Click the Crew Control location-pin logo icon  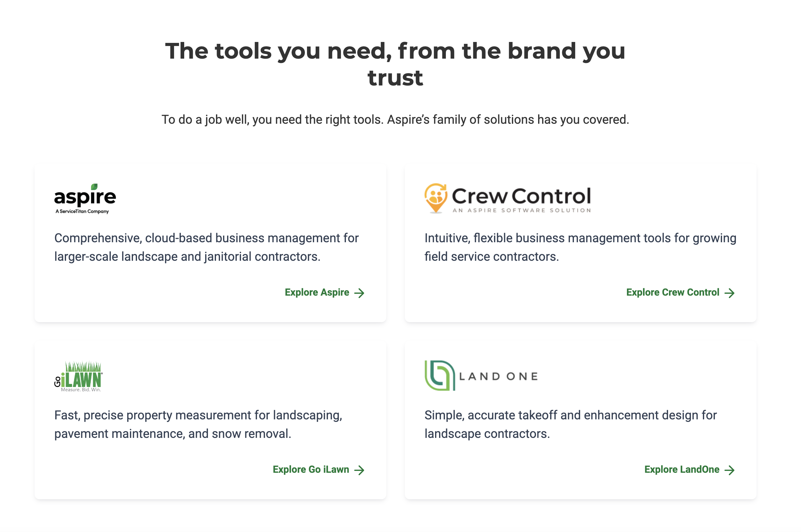[x=436, y=198]
